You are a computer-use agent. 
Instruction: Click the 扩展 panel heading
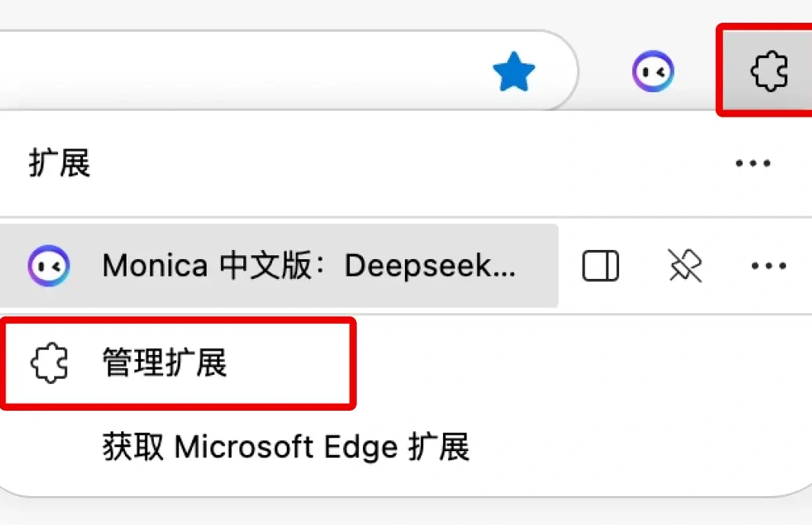click(x=59, y=162)
